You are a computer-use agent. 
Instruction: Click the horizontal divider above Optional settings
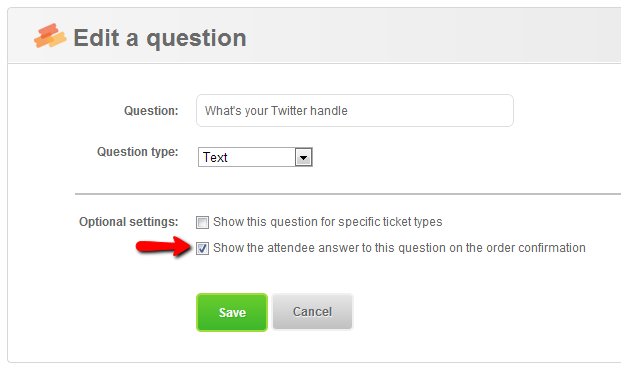click(x=348, y=194)
